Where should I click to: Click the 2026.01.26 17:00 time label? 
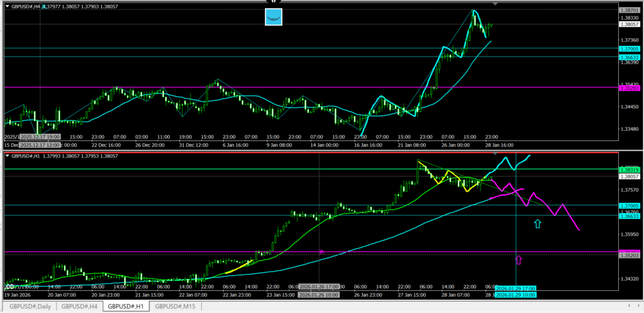pyautogui.click(x=318, y=288)
